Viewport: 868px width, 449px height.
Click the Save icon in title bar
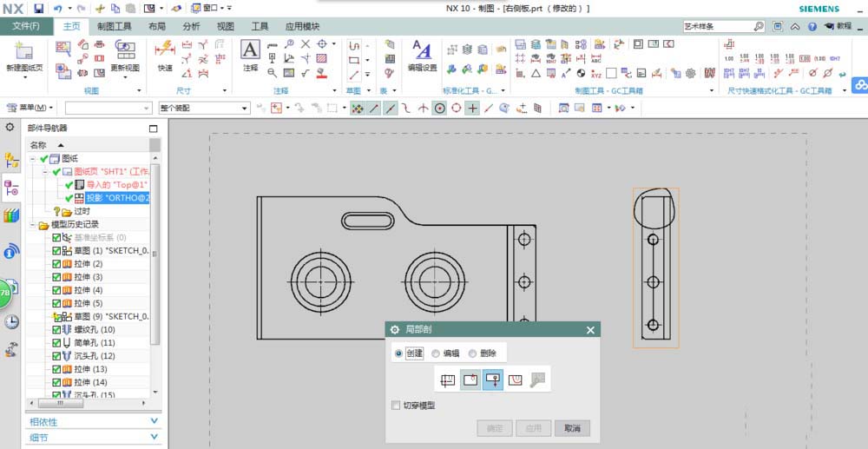click(x=38, y=8)
